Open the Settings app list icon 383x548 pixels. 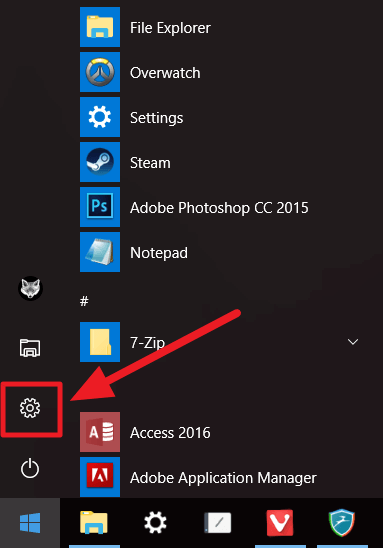[x=100, y=117]
